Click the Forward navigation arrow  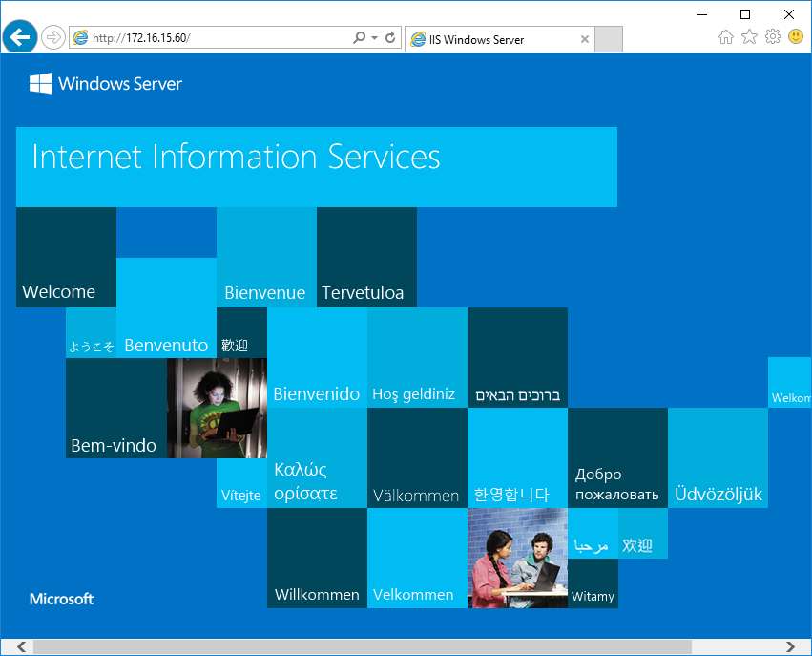coord(52,37)
